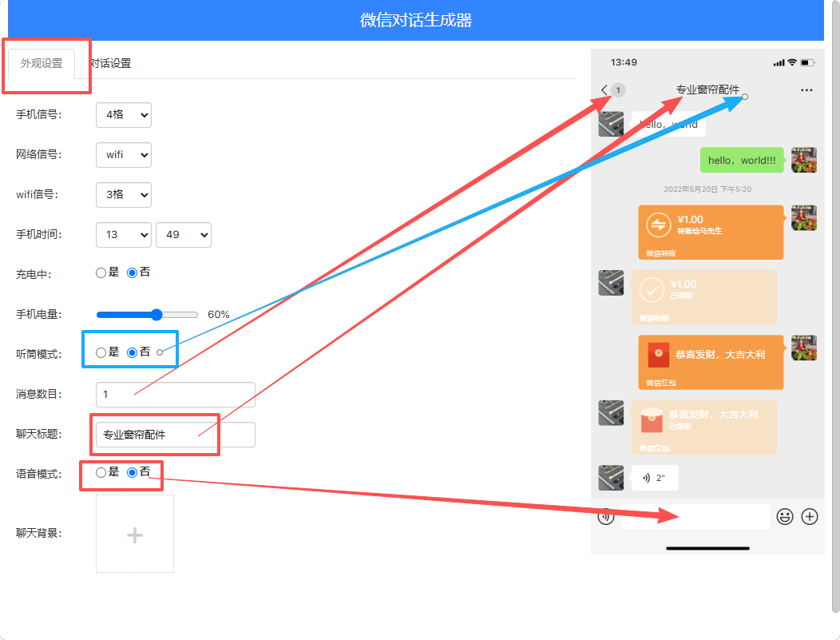Switch to the 外观设置 tab

tap(42, 63)
